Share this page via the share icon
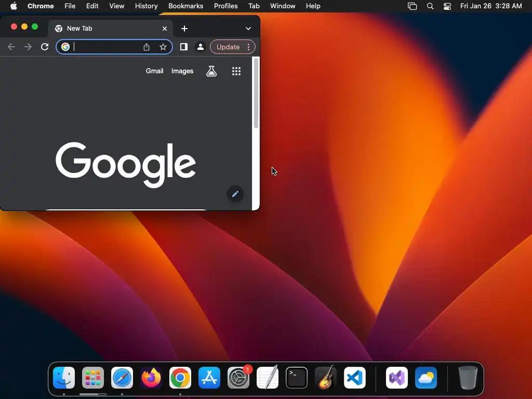 [x=146, y=47]
